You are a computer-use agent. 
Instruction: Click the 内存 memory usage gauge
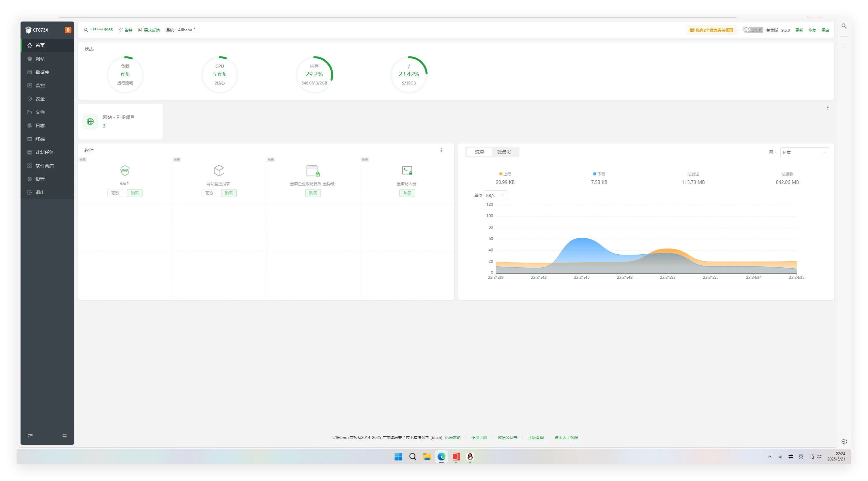coord(314,74)
